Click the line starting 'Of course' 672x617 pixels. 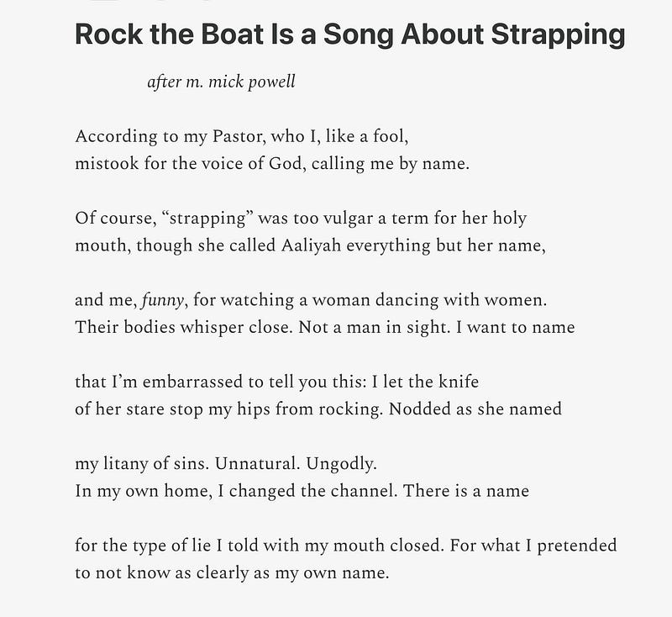pos(301,219)
